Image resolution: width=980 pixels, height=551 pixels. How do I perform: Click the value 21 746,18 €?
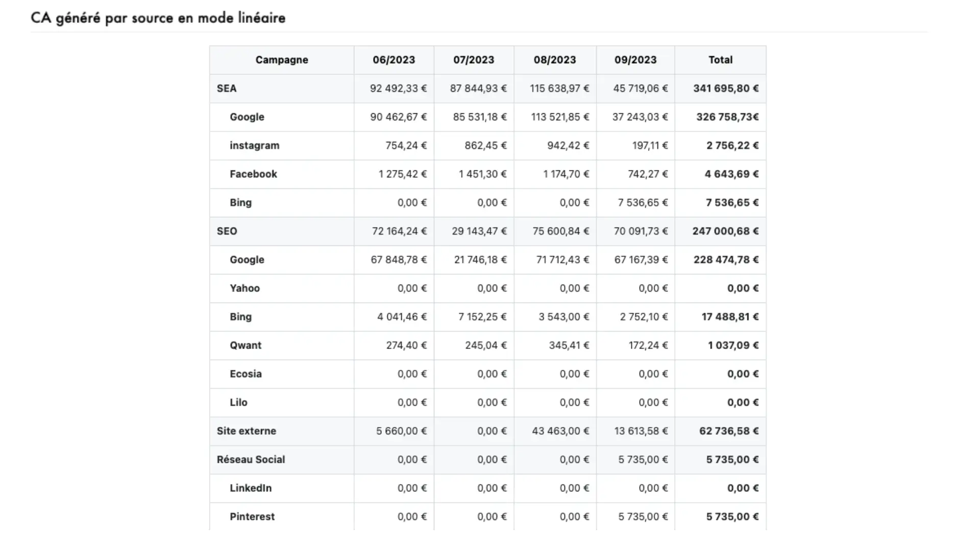pyautogui.click(x=480, y=260)
